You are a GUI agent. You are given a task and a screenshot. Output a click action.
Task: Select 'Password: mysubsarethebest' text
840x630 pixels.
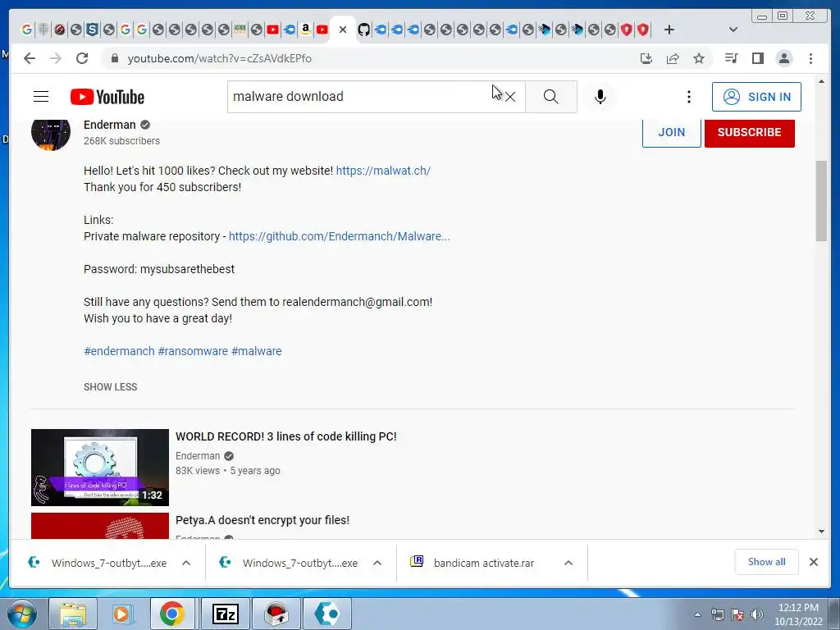tap(159, 269)
